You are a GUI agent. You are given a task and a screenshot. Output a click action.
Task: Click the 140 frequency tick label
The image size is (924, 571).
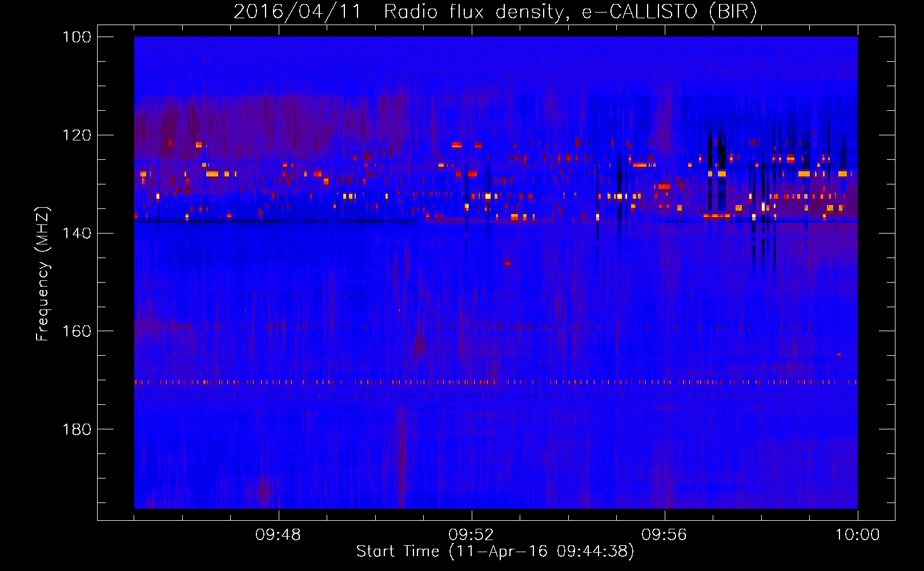tap(77, 233)
